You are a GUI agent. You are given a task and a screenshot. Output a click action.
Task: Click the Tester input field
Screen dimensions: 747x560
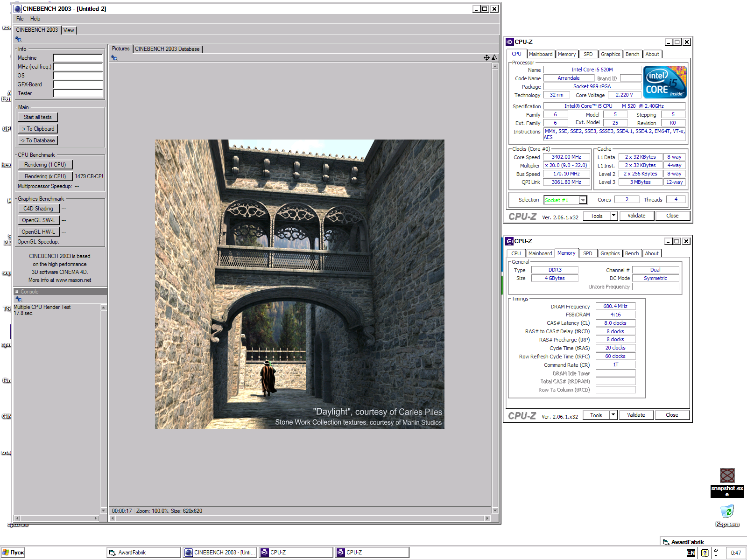(78, 94)
